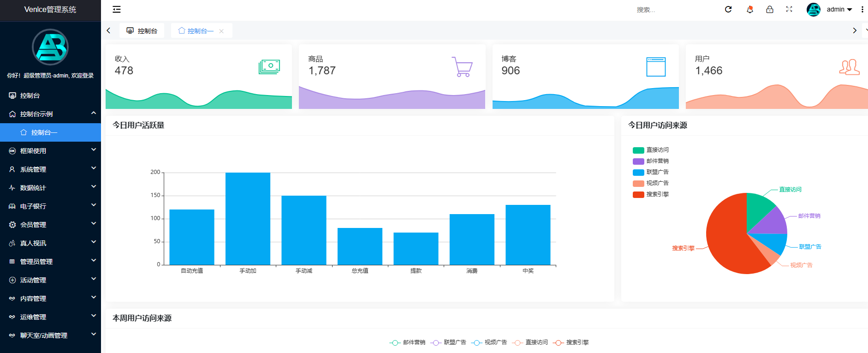Expand the 会员管理 sidebar menu
The width and height of the screenshot is (868, 353).
click(51, 225)
